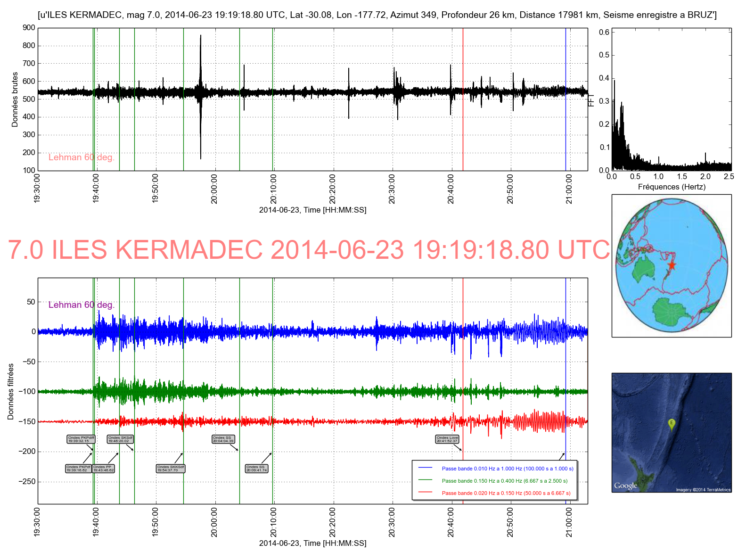Click the Ondes SKKSdf annotation box

pos(171,469)
